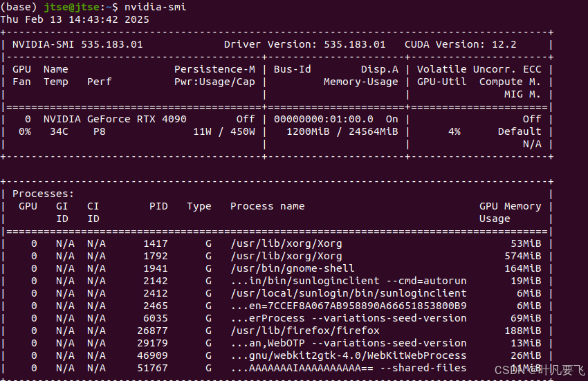Viewport: 588px width, 381px height.
Task: Click the 34C temperature value
Action: [59, 131]
